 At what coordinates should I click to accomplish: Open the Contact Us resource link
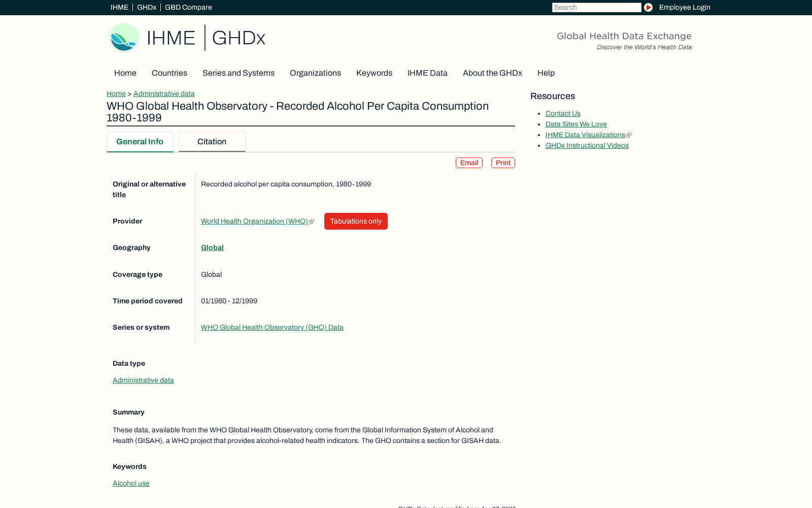563,113
